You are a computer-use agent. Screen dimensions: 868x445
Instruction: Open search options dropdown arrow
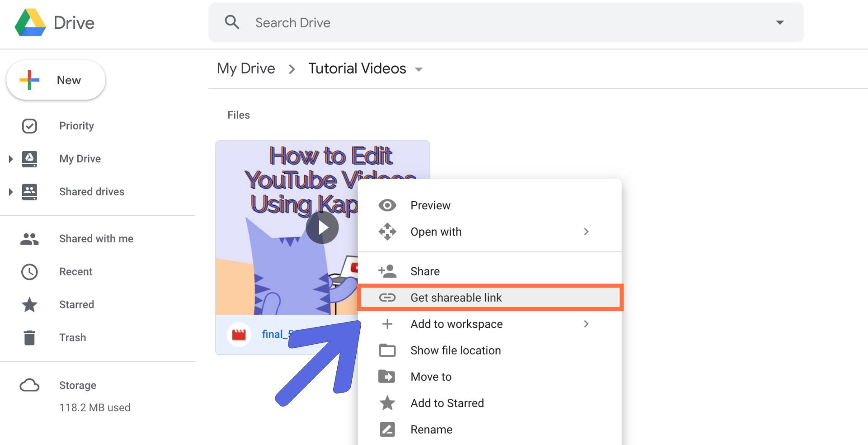point(779,23)
